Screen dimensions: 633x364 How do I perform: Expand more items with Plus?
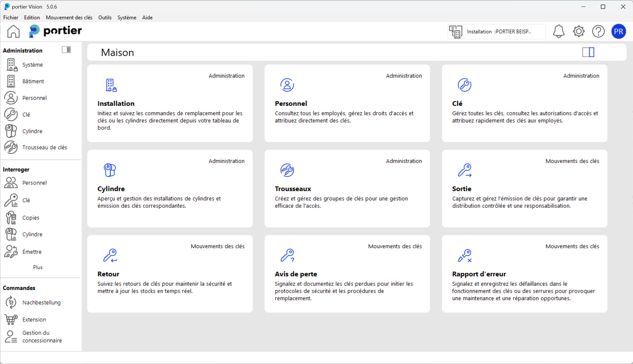tap(38, 267)
